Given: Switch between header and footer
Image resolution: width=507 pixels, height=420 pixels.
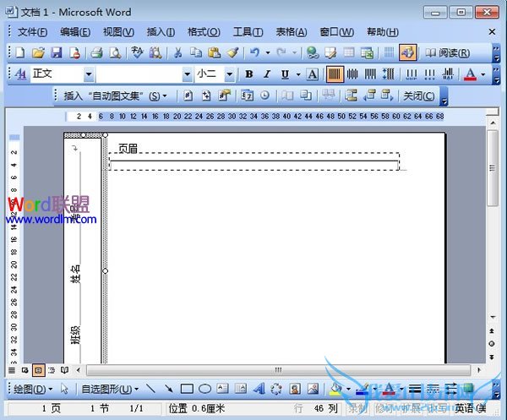Looking at the screenshot, I should tap(351, 95).
